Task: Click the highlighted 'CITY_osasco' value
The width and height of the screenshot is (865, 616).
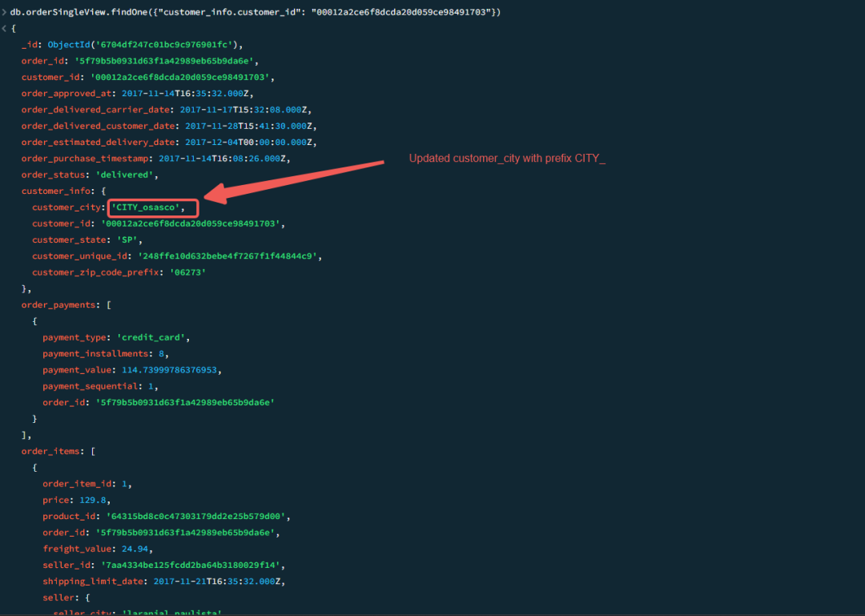Action: tap(148, 207)
